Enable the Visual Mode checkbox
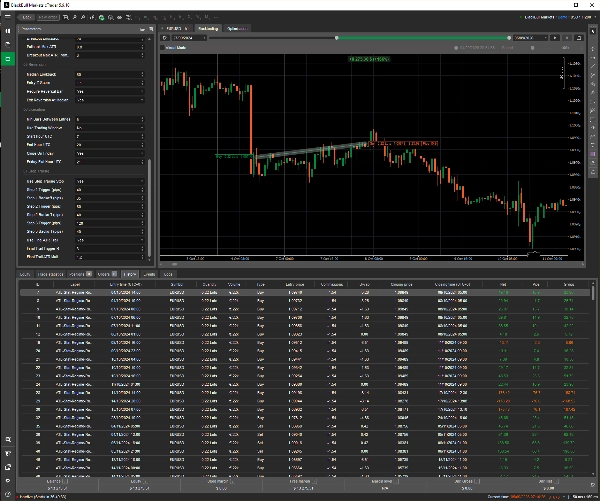 pyautogui.click(x=163, y=47)
